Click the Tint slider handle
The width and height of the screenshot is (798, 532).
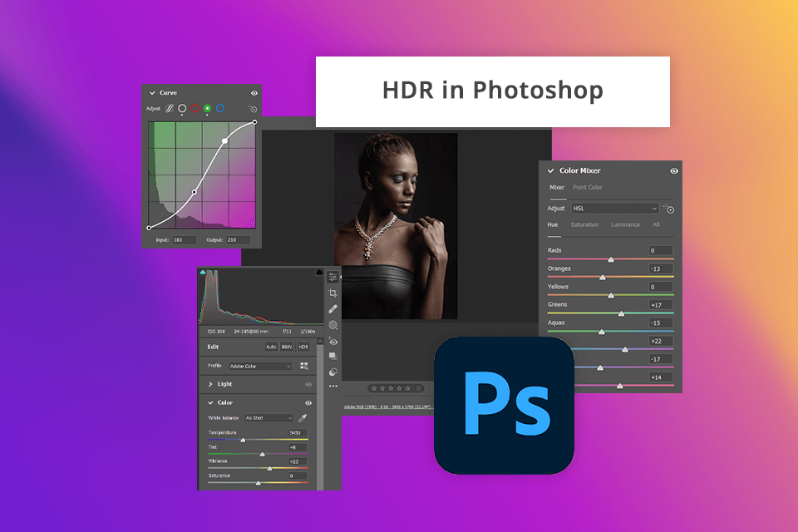click(262, 454)
